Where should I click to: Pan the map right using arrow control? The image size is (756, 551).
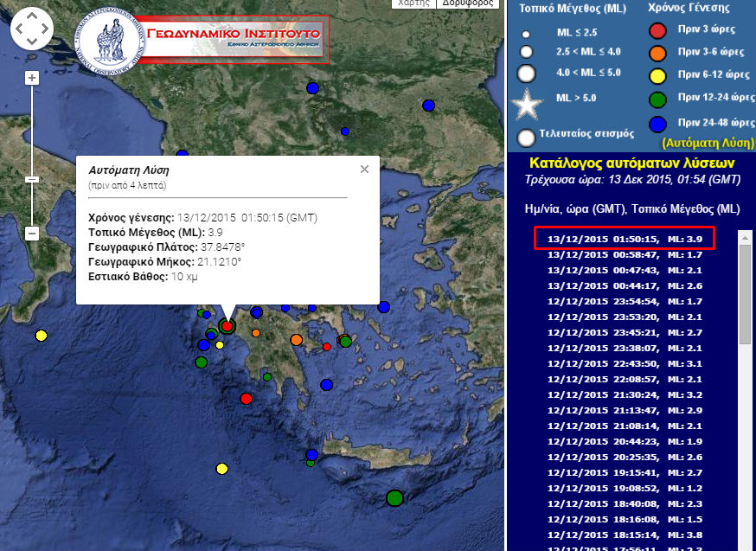46,30
